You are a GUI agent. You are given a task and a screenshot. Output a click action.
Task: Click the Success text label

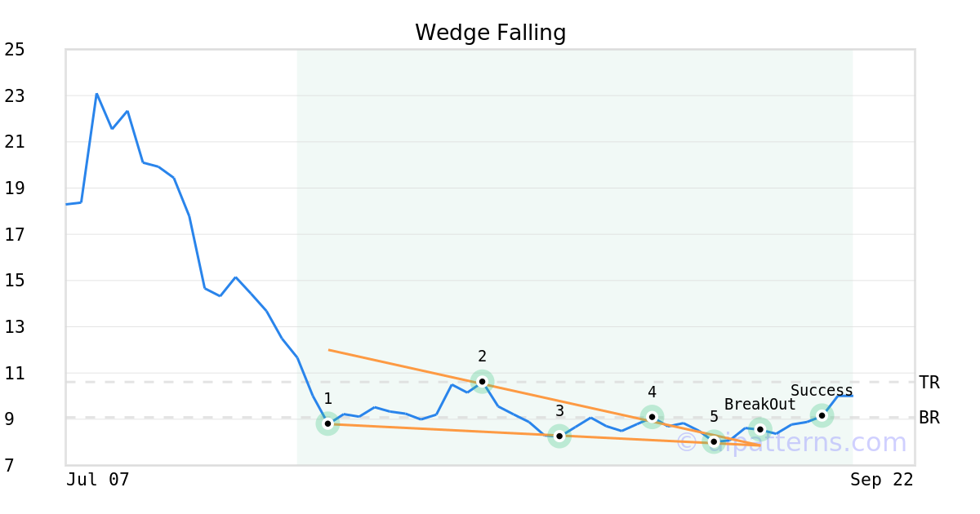click(822, 391)
